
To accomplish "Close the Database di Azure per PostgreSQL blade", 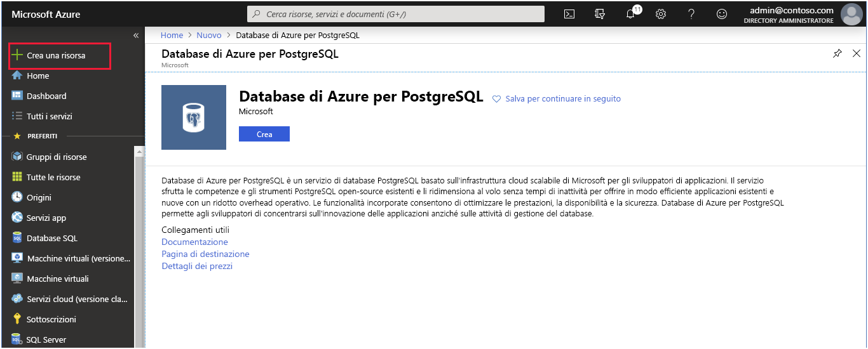I will 858,54.
